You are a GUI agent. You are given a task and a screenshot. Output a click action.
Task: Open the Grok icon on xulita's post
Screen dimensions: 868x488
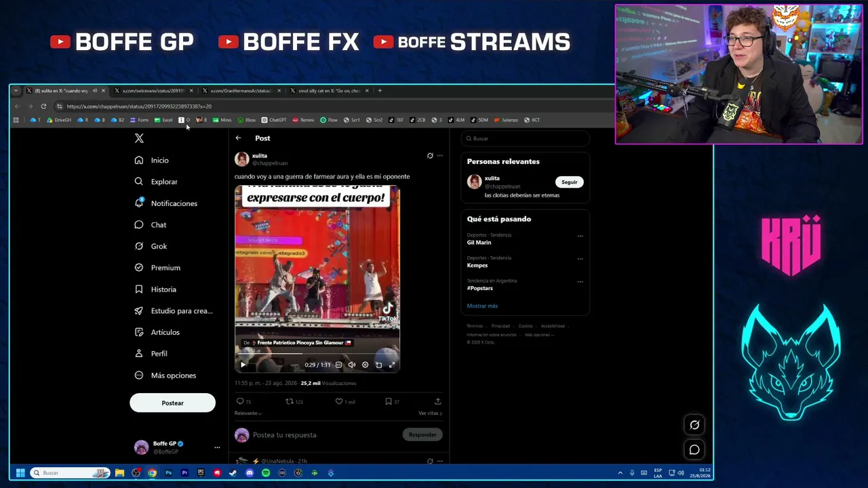coord(430,156)
